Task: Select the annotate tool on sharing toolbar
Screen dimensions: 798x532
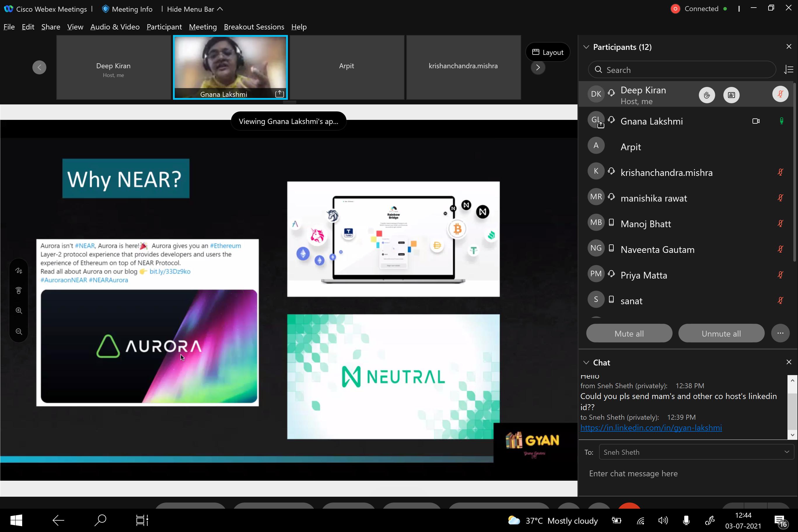Action: [19, 270]
